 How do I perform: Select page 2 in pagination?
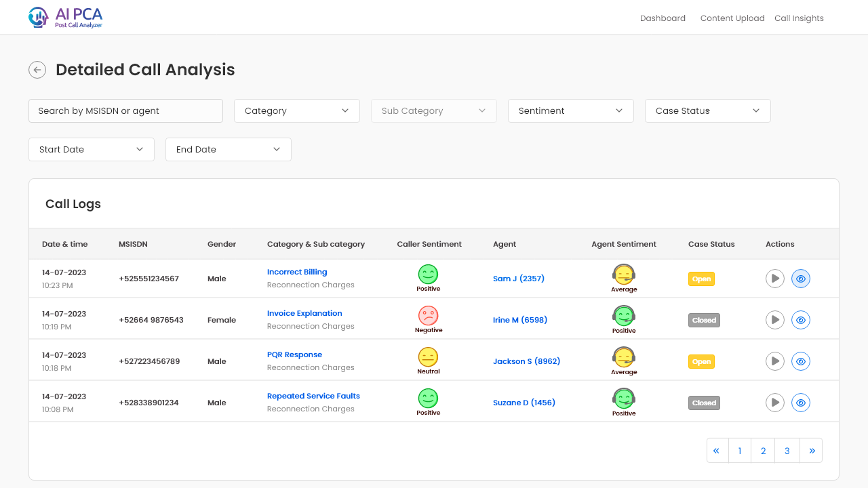[763, 450]
